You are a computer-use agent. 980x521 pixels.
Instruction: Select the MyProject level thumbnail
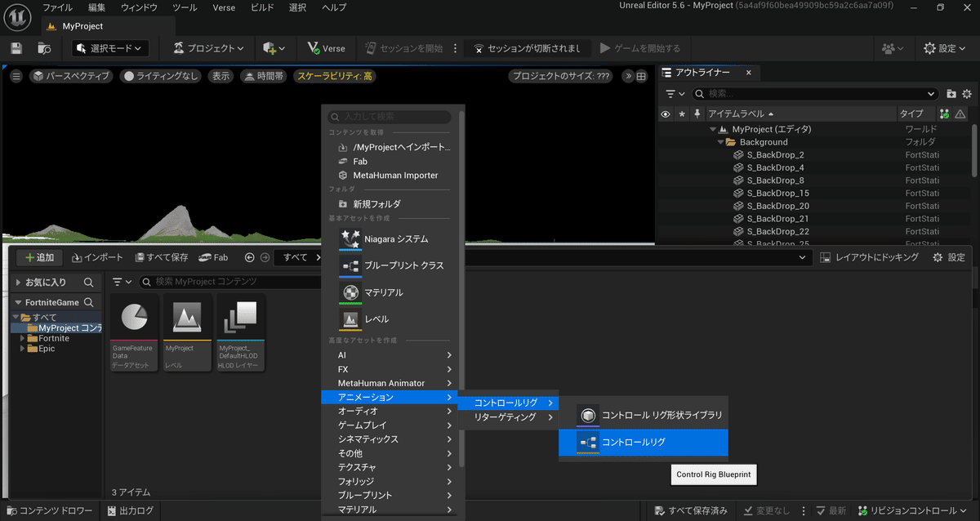(x=187, y=333)
